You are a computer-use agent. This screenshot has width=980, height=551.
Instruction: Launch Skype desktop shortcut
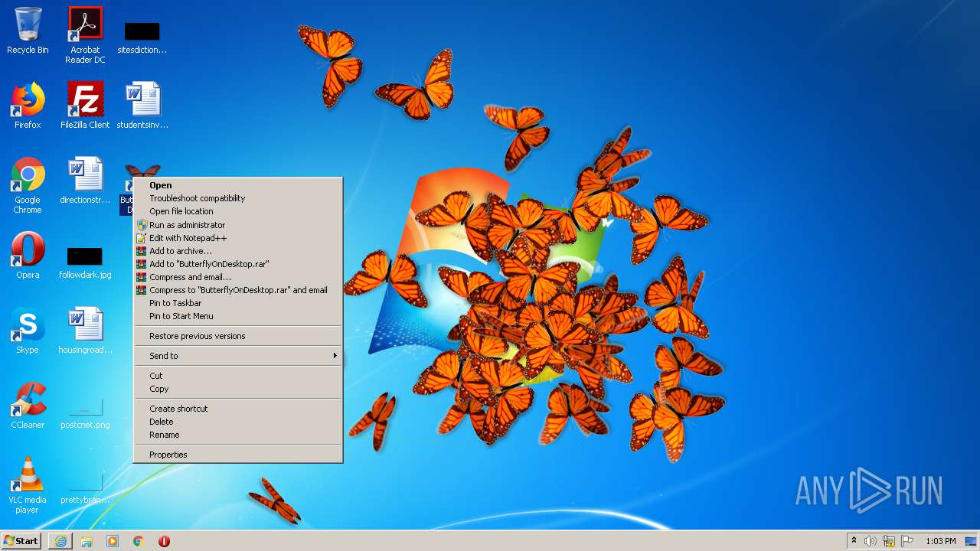click(x=28, y=331)
